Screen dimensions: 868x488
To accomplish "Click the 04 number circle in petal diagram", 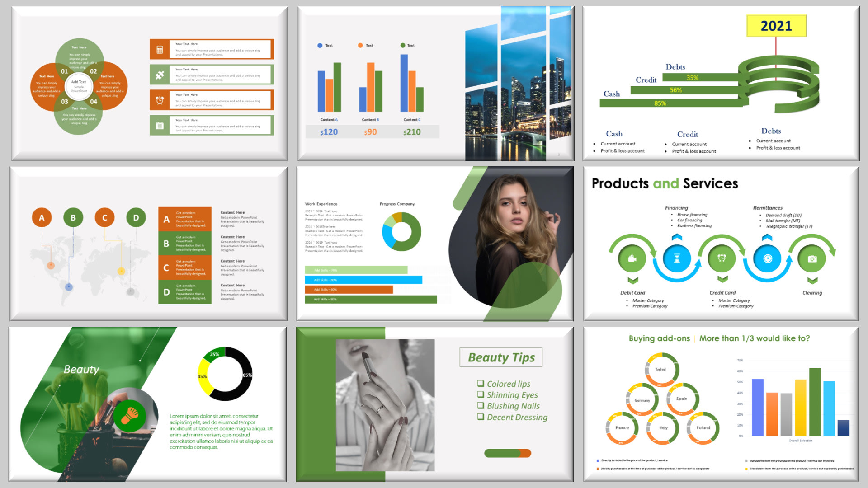I will [93, 102].
